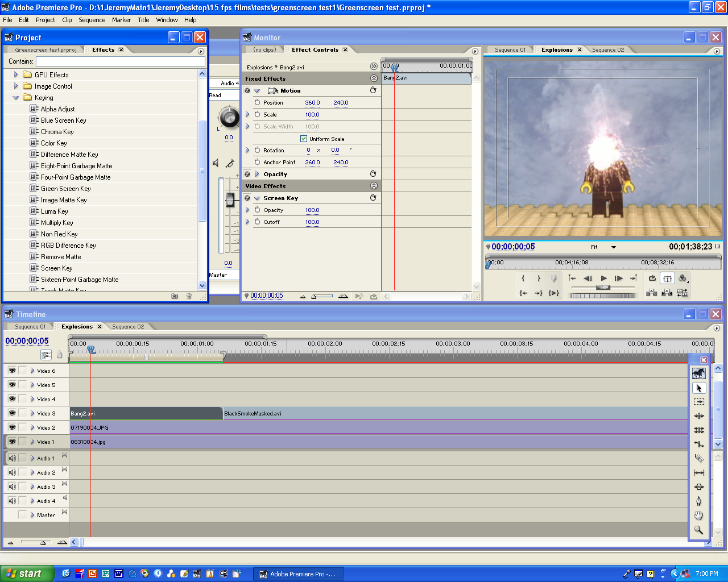Select the Bang2.avi clip on Video 3
Image resolution: width=728 pixels, height=582 pixels.
point(146,413)
